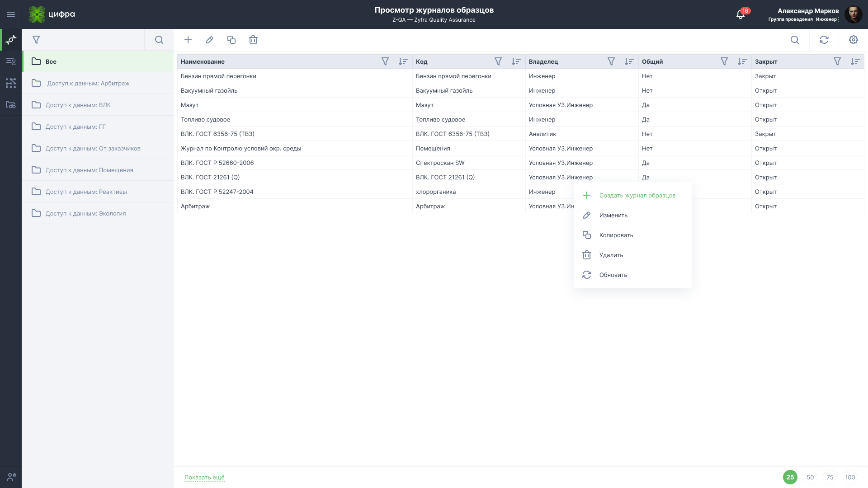This screenshot has width=868, height=488.
Task: Click the pencil edit toolbar icon
Action: pos(210,40)
